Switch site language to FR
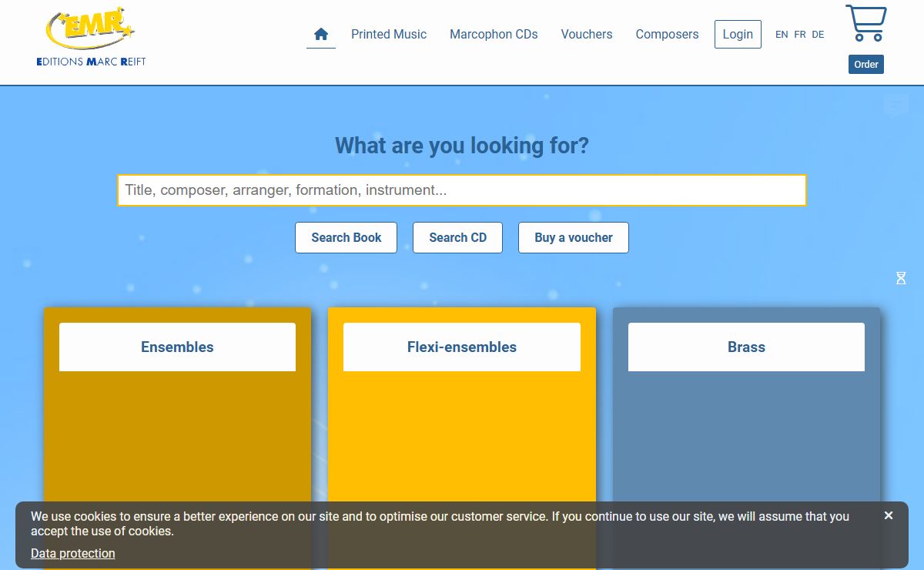The height and width of the screenshot is (570, 924). pos(800,35)
